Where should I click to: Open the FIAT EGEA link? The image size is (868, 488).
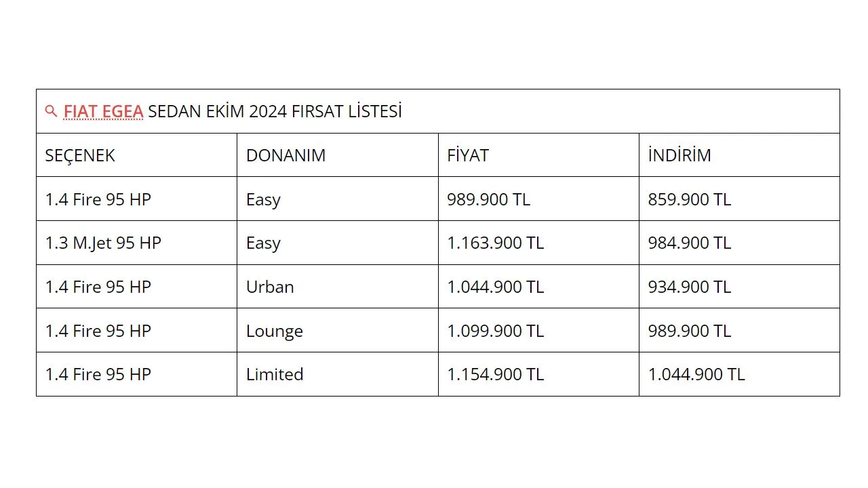pyautogui.click(x=103, y=111)
